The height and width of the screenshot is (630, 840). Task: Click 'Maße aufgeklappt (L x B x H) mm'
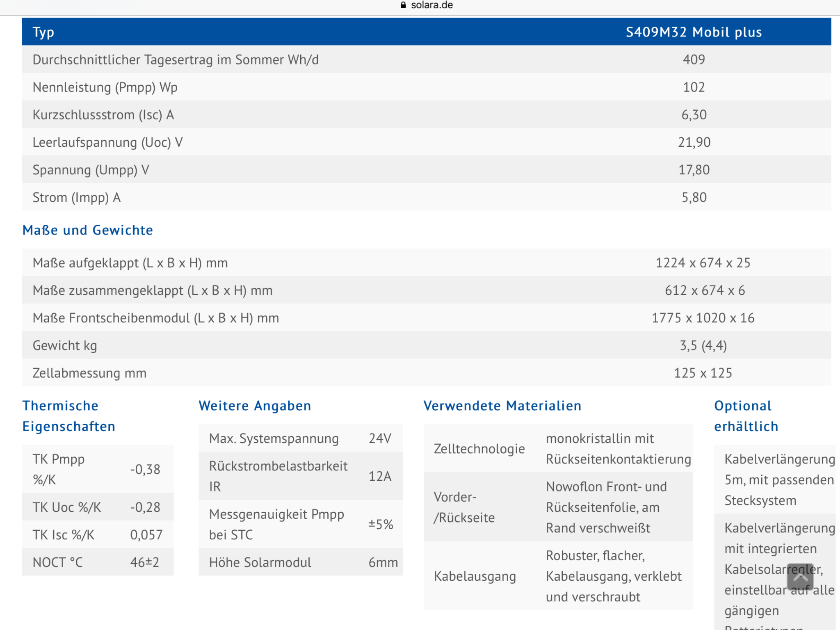130,262
